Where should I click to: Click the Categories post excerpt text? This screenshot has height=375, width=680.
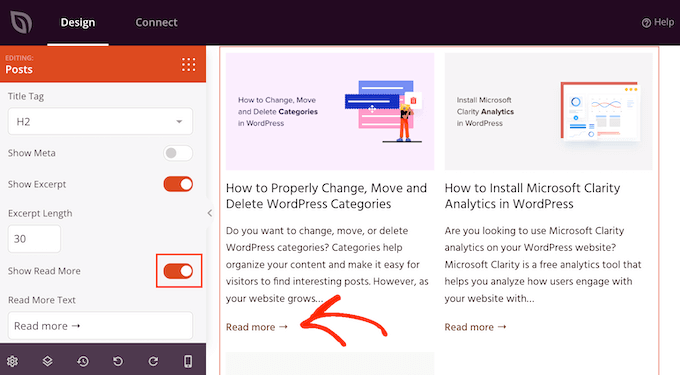(327, 264)
